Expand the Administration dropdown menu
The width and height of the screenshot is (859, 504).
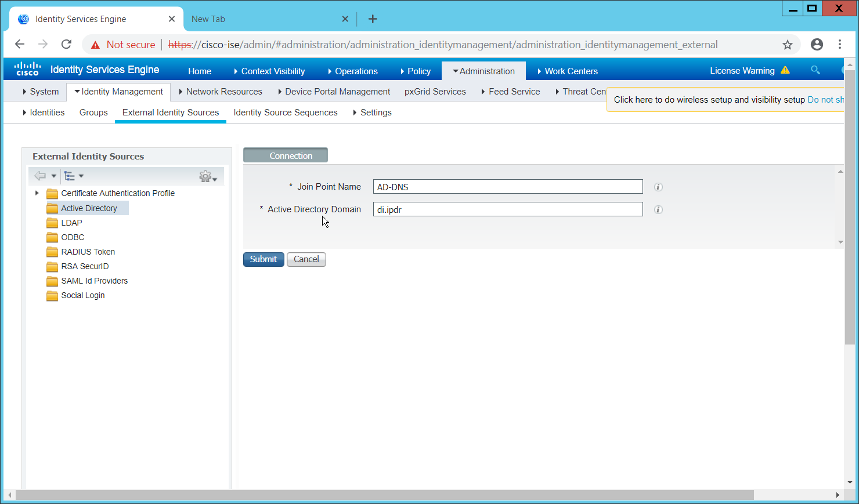(483, 71)
